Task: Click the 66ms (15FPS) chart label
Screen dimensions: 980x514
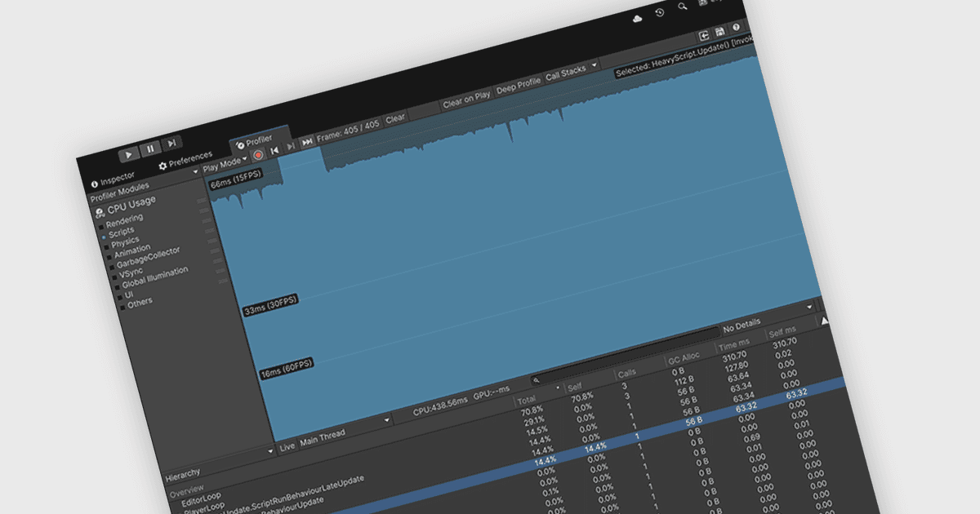Action: pyautogui.click(x=236, y=181)
